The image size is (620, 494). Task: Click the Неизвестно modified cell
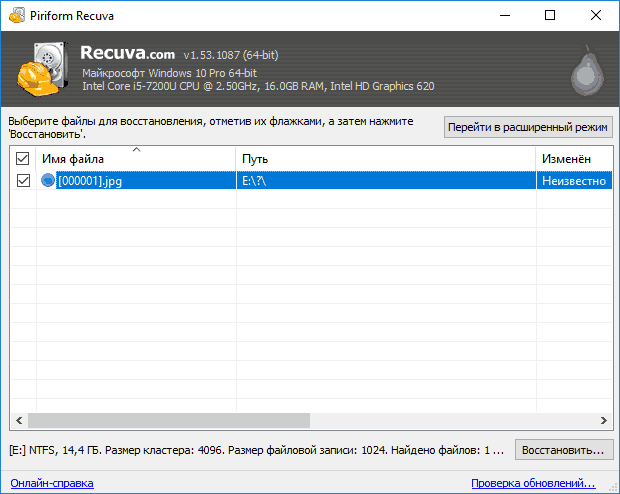point(574,180)
